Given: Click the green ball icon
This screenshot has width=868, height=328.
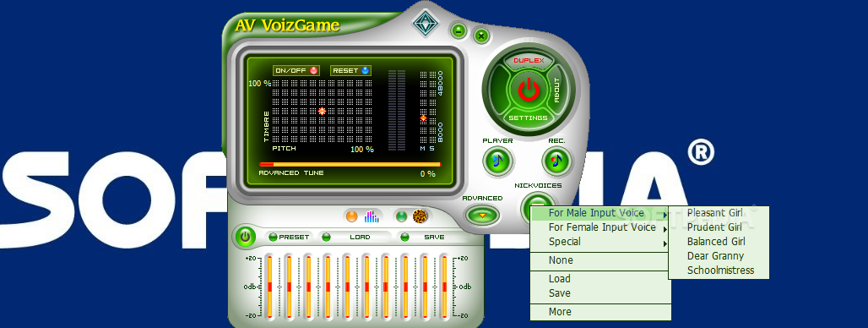Looking at the screenshot, I should point(402,216).
